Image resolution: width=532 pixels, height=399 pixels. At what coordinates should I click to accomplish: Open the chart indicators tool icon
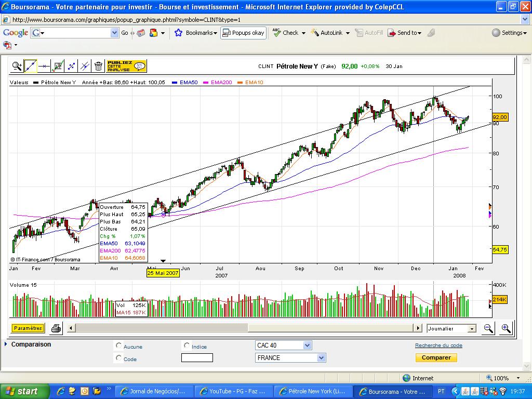[58, 66]
